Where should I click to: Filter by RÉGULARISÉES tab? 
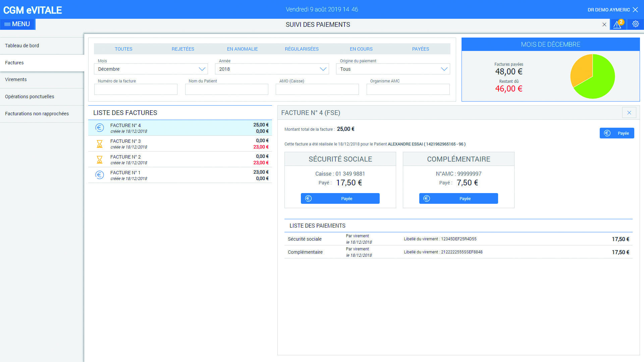[302, 49]
